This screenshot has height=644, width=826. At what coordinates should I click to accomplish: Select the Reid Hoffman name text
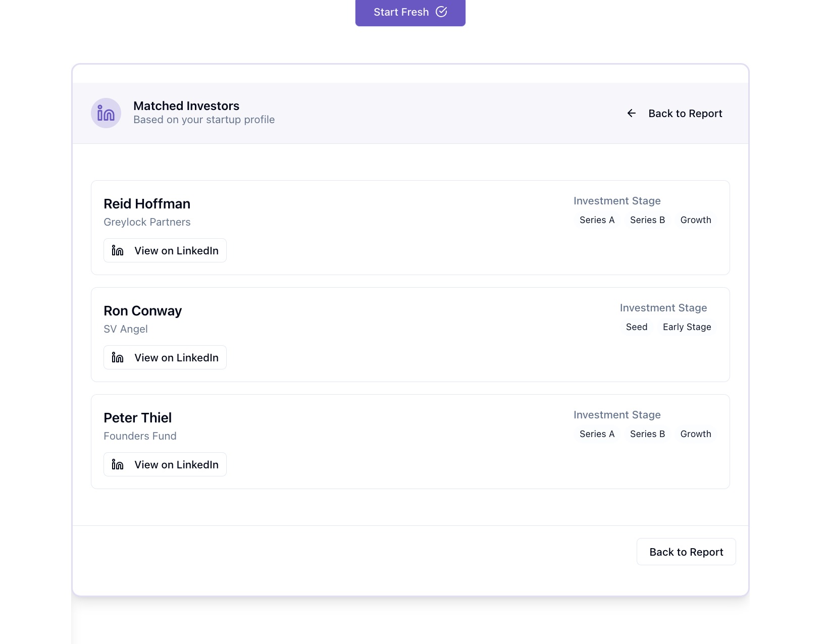147,204
